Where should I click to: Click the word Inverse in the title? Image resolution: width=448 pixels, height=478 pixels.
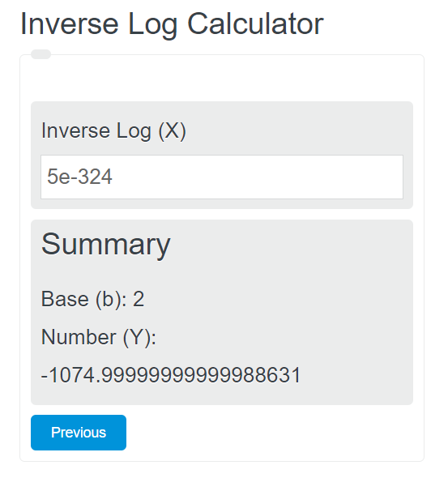point(69,23)
